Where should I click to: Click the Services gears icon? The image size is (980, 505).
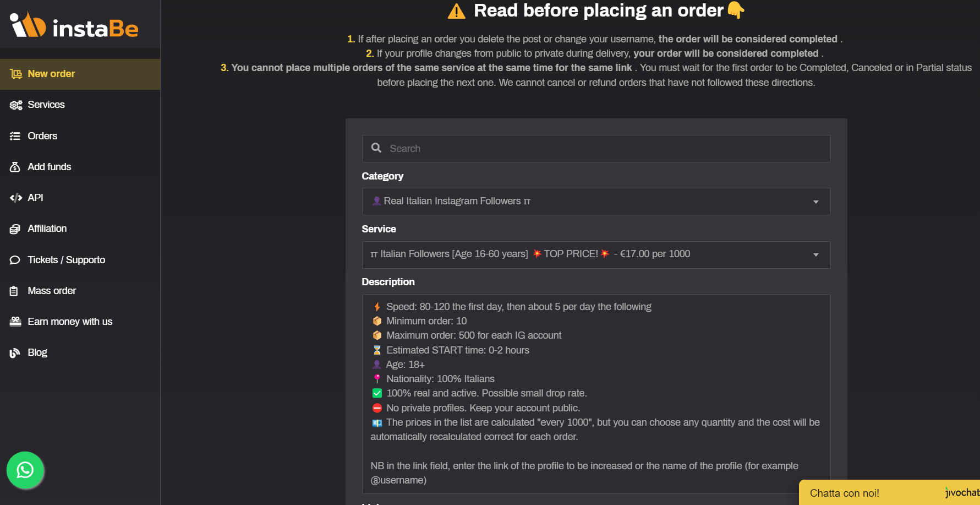pos(15,105)
